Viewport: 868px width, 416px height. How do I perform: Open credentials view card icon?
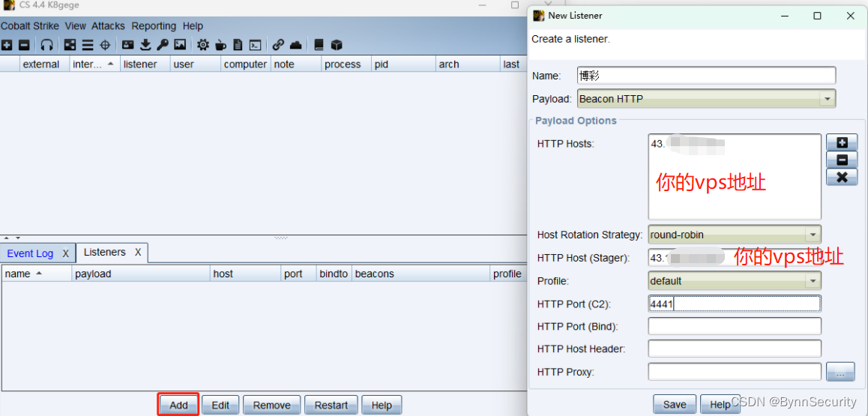click(x=128, y=45)
